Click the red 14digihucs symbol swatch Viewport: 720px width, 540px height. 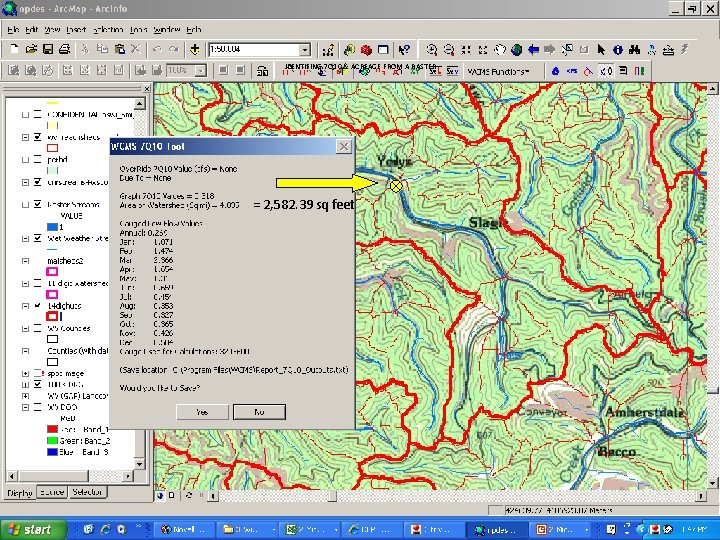[x=53, y=316]
